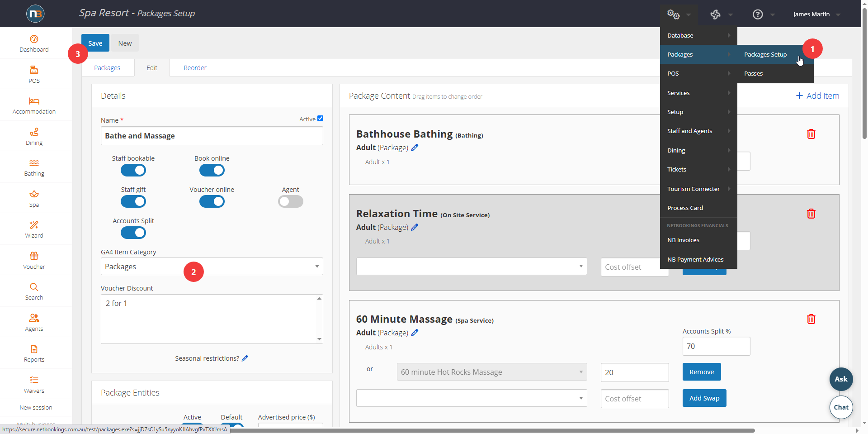868x434 pixels.
Task: Open Waivers section in sidebar
Action: [34, 385]
